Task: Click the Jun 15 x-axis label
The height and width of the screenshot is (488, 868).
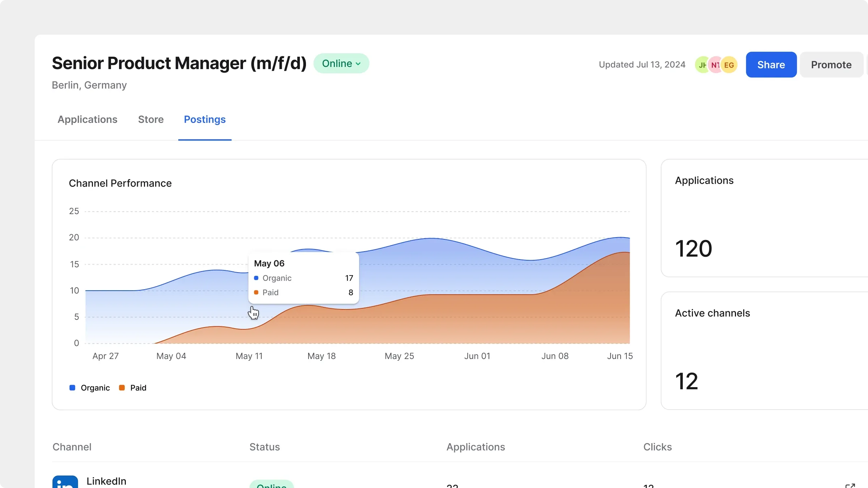Action: pos(620,356)
